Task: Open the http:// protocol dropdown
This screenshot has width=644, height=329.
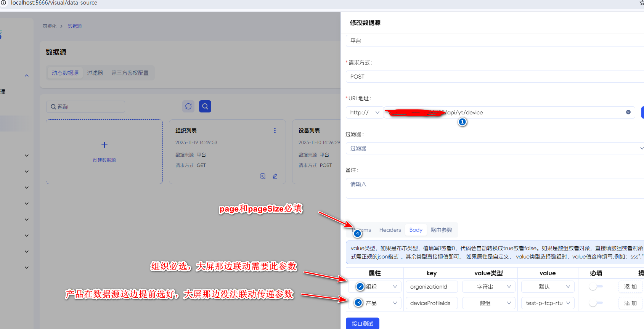Action: coord(365,112)
